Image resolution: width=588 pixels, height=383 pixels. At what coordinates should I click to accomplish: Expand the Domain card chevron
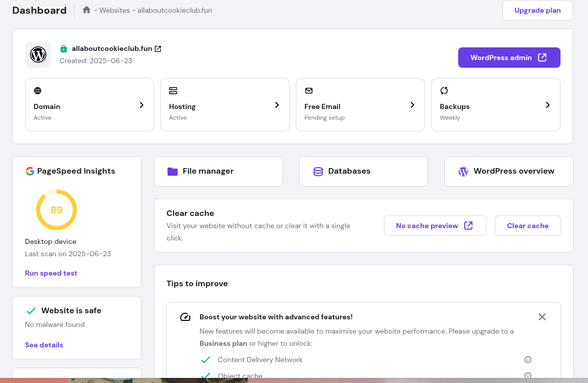(142, 105)
